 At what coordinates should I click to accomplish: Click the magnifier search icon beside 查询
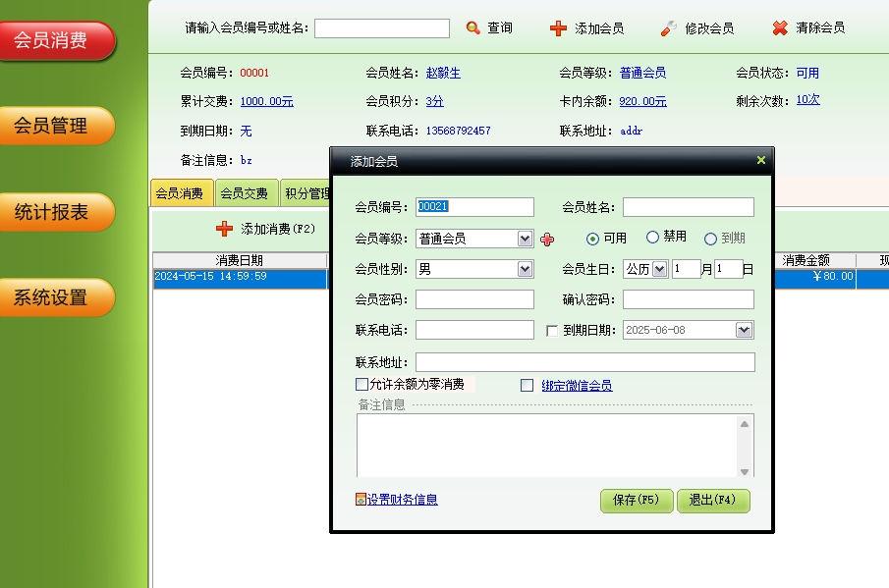coord(473,28)
